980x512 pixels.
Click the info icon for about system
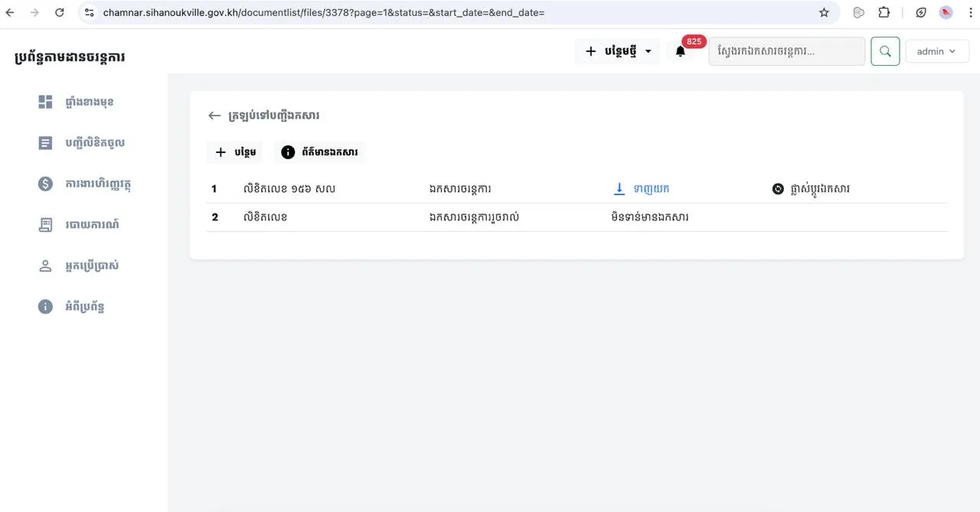coord(45,306)
